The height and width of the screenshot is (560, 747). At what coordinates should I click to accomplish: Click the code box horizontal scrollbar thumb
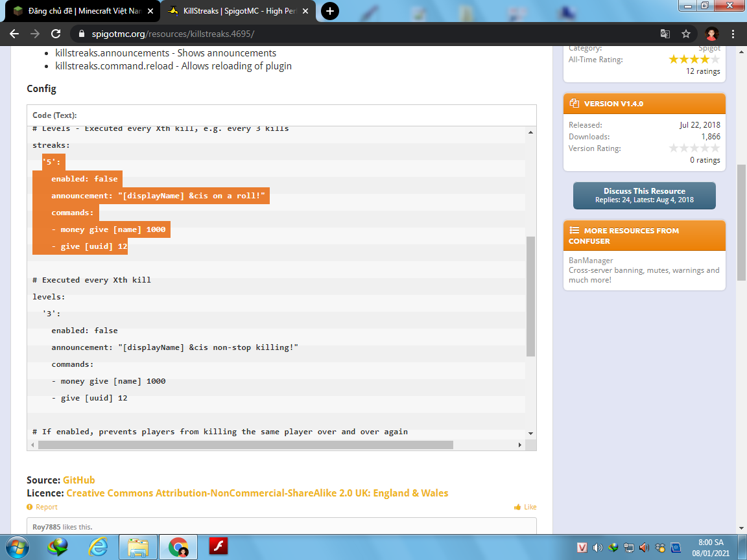245,445
